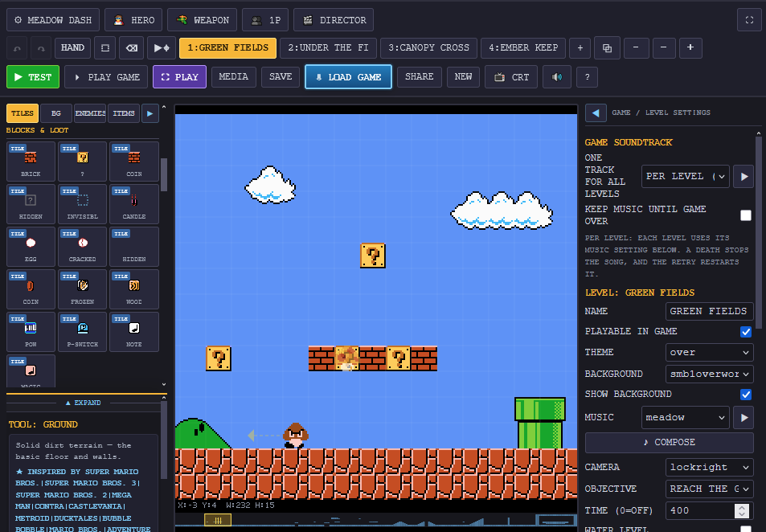Open the Objective dropdown
766x532 pixels.
709,489
